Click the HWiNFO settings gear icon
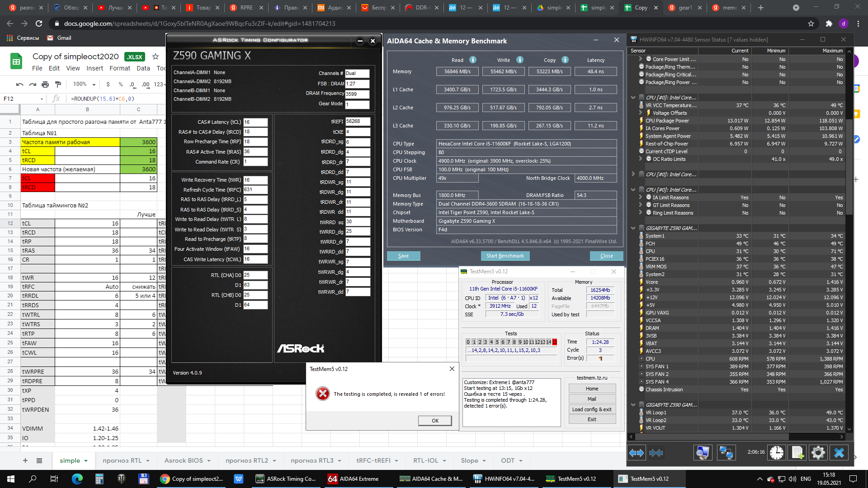 click(818, 452)
